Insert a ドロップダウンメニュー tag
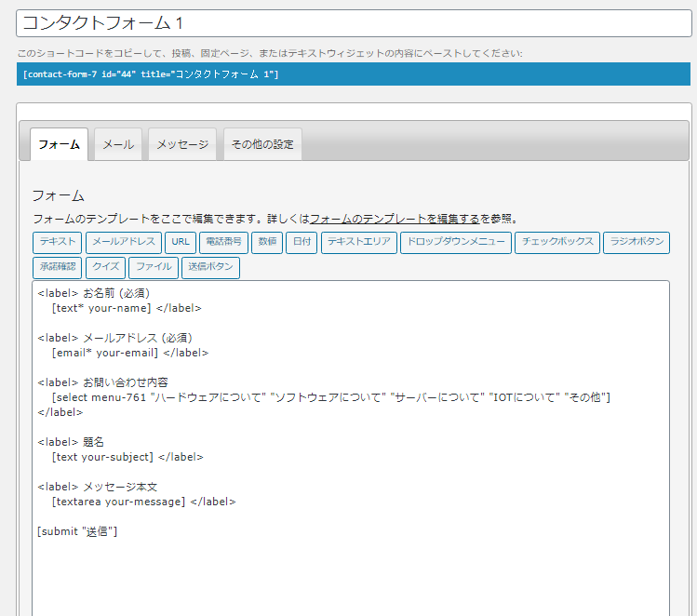Image resolution: width=697 pixels, height=616 pixels. [456, 243]
